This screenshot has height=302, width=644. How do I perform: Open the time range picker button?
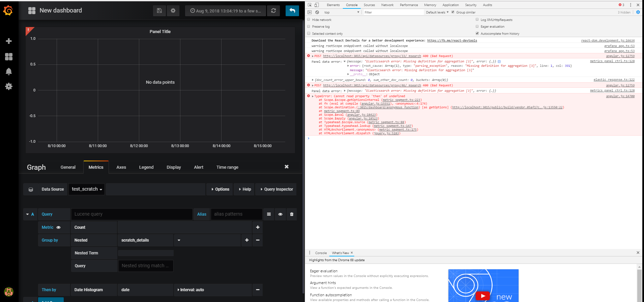click(225, 11)
